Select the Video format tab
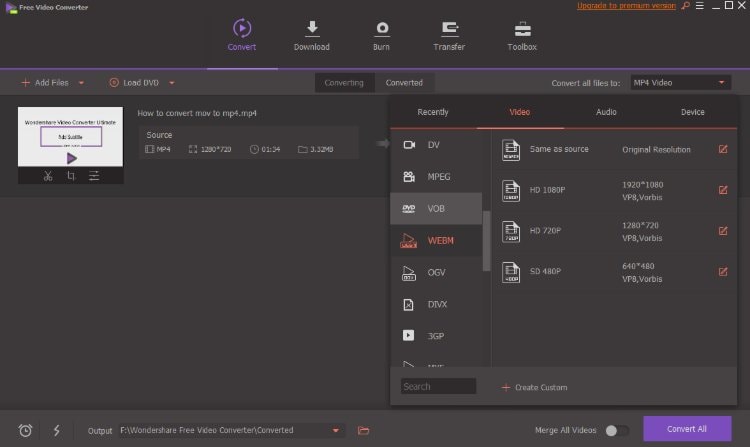The image size is (750, 447). (519, 112)
